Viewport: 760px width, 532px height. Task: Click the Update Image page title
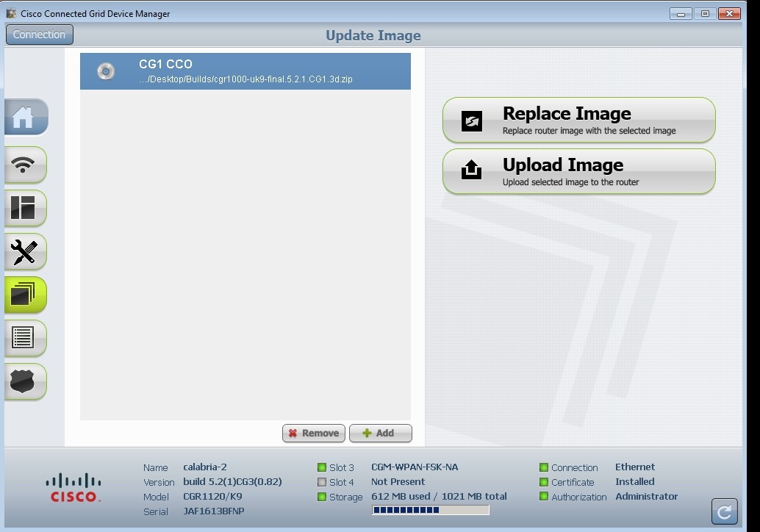pyautogui.click(x=373, y=35)
